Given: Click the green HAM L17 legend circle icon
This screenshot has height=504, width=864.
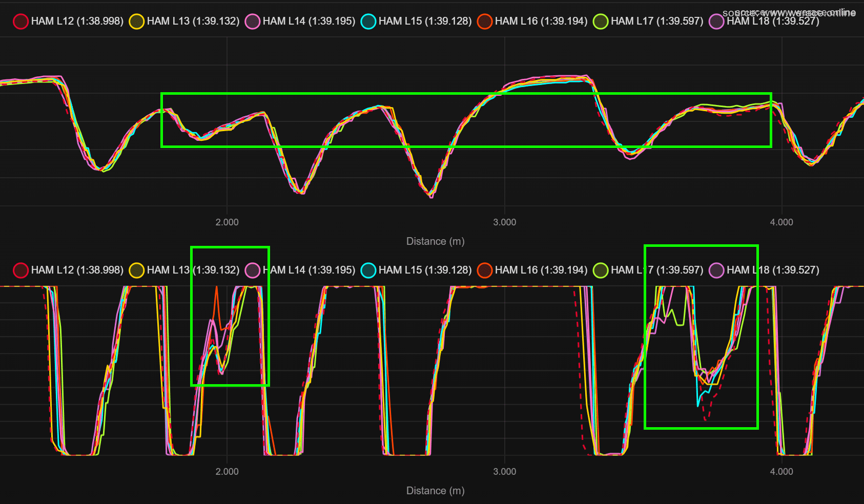Looking at the screenshot, I should click(601, 22).
